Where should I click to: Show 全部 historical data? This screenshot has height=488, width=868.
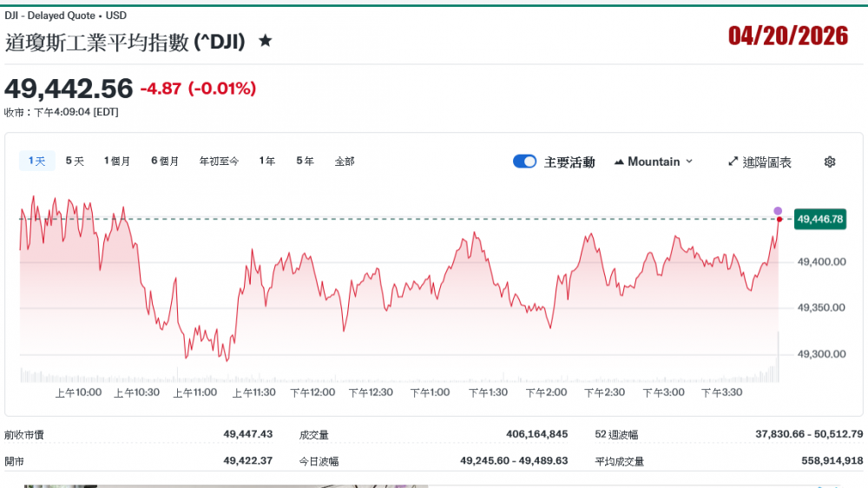click(345, 161)
